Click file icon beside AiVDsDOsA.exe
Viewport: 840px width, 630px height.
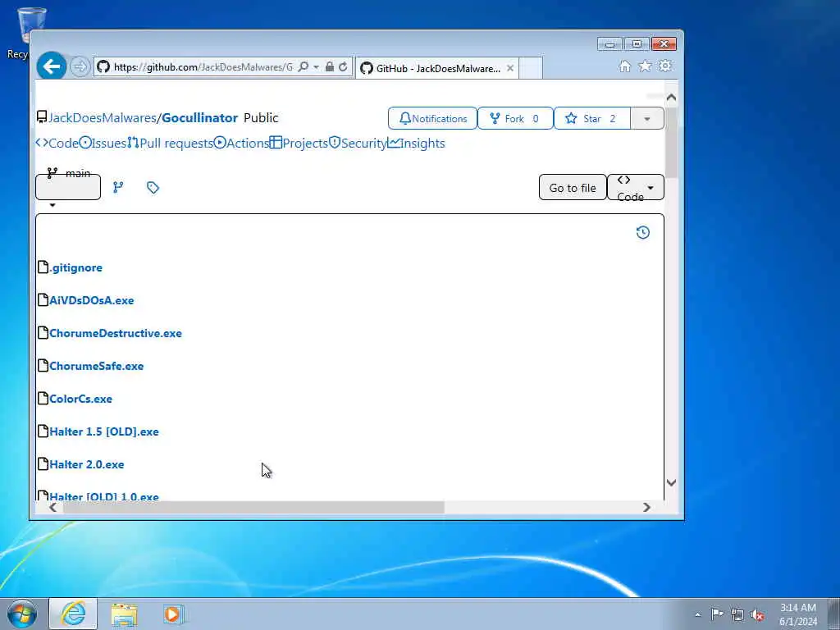(x=43, y=299)
